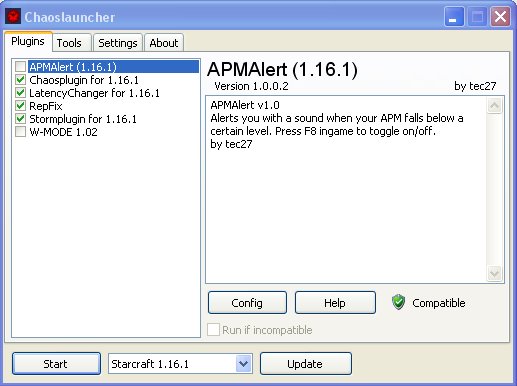Switch to the About tab
The image size is (517, 386).
[x=164, y=43]
